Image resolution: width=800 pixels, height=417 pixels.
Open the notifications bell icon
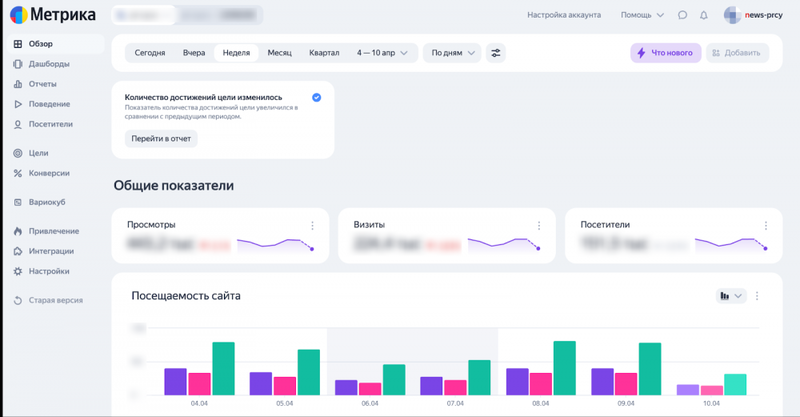pyautogui.click(x=704, y=15)
